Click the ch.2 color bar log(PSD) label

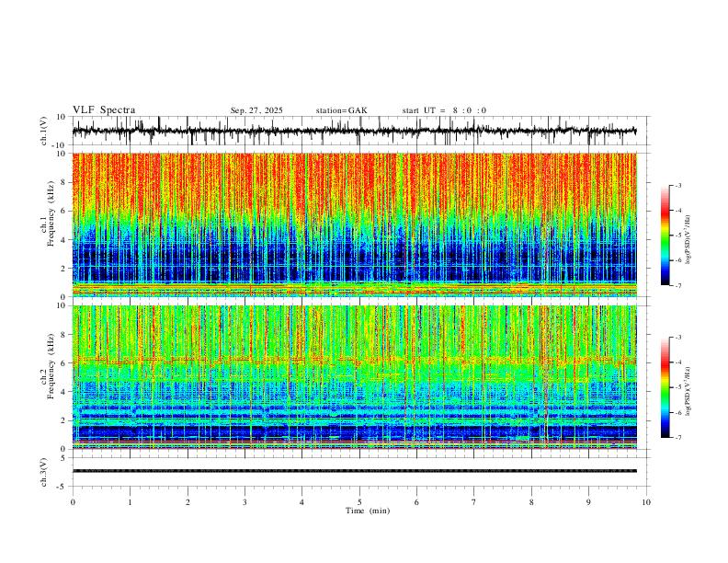point(688,392)
